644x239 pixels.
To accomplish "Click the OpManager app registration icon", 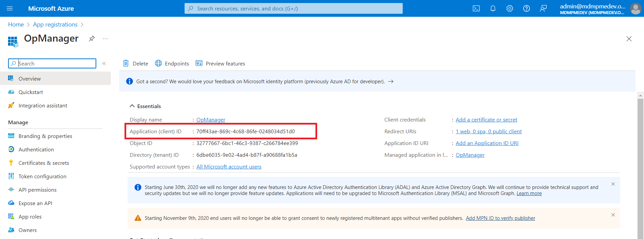I will (13, 42).
